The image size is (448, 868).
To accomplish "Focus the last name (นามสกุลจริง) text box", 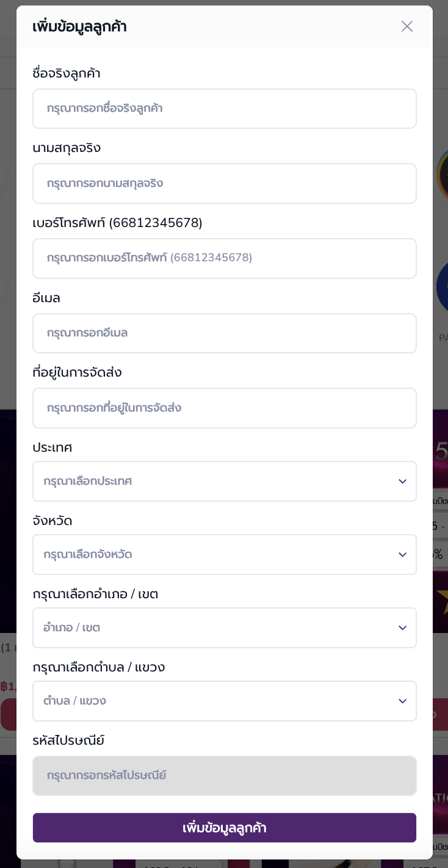I will point(225,183).
